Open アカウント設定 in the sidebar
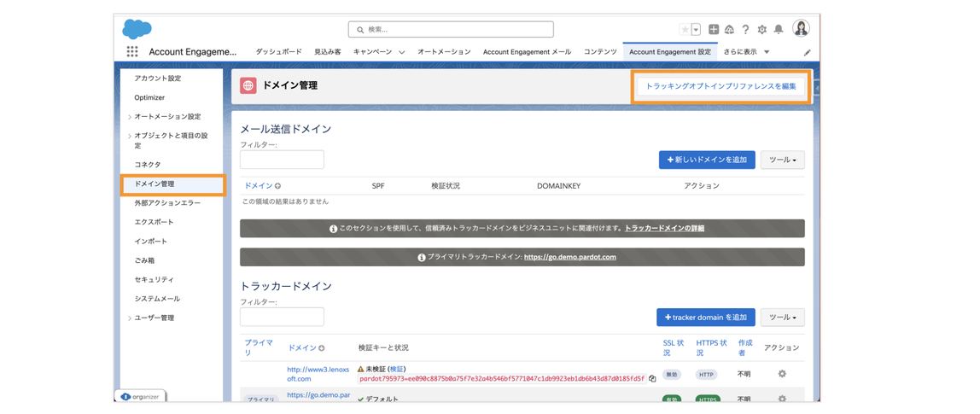 coord(157,79)
